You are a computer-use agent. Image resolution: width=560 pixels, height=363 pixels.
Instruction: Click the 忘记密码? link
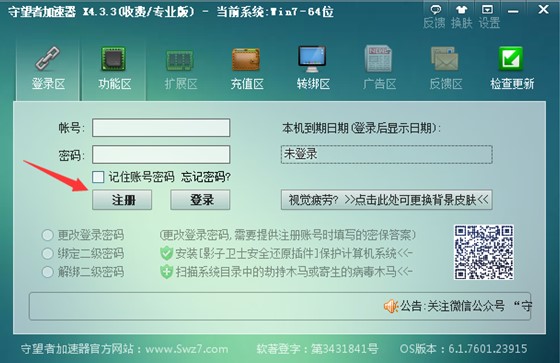(206, 177)
